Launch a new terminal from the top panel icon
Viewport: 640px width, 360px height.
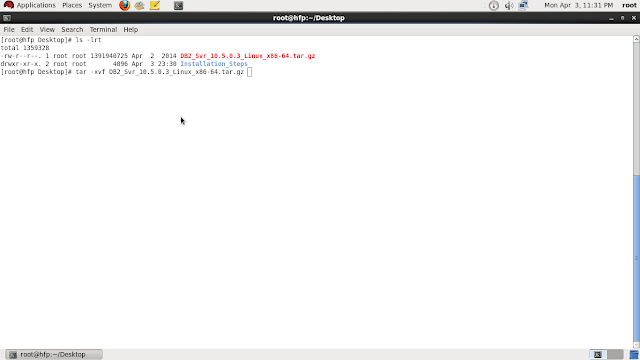click(x=178, y=5)
